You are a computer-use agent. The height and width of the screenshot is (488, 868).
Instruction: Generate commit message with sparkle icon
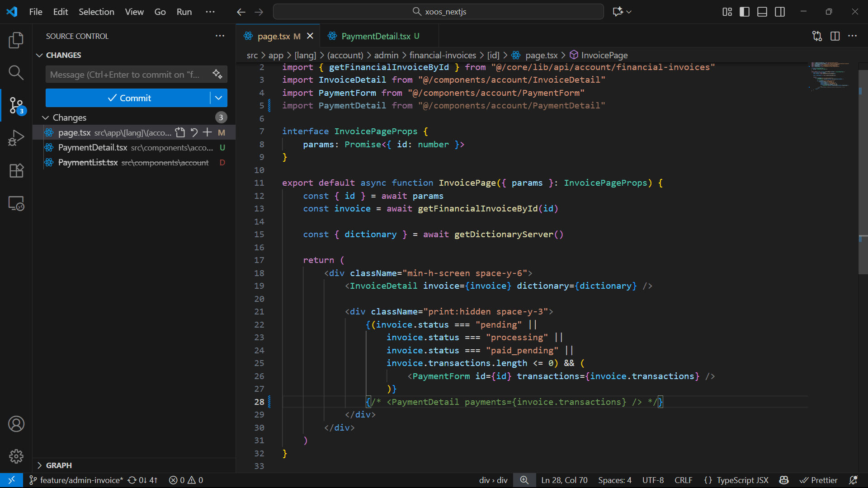point(217,74)
